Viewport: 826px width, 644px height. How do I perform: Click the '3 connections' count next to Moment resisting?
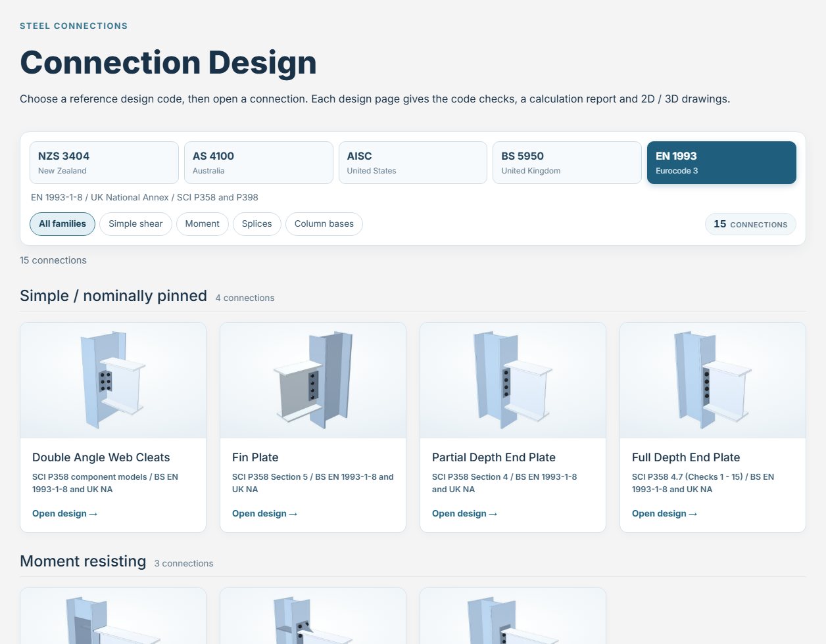pyautogui.click(x=183, y=563)
